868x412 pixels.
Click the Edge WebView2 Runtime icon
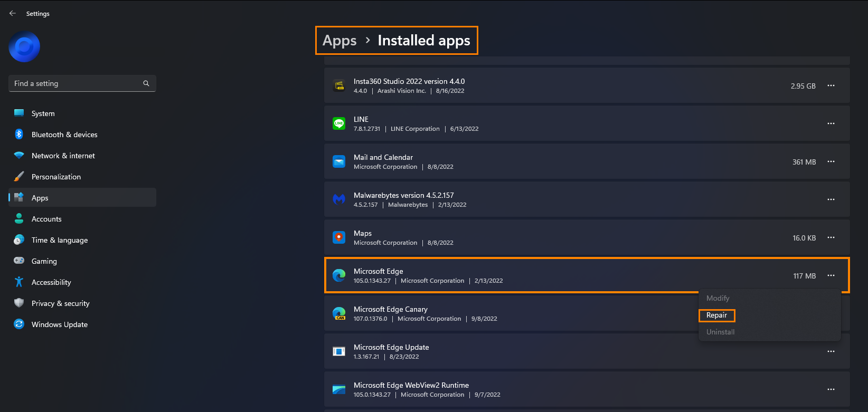tap(339, 389)
